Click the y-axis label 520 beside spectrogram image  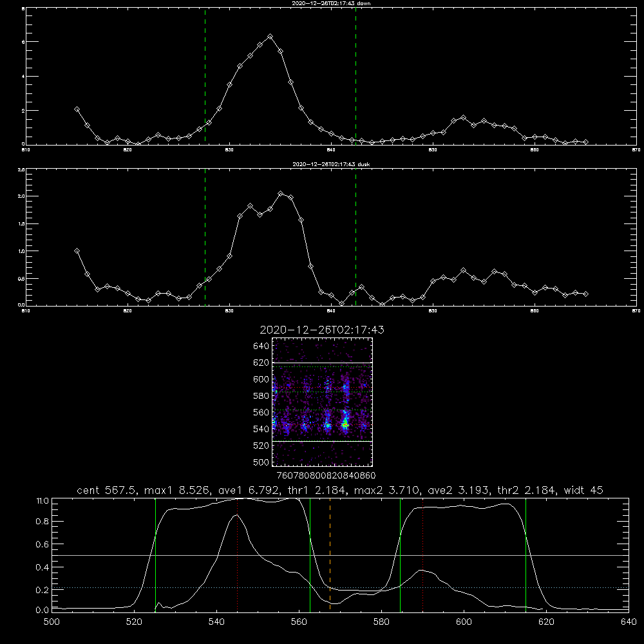(x=261, y=446)
